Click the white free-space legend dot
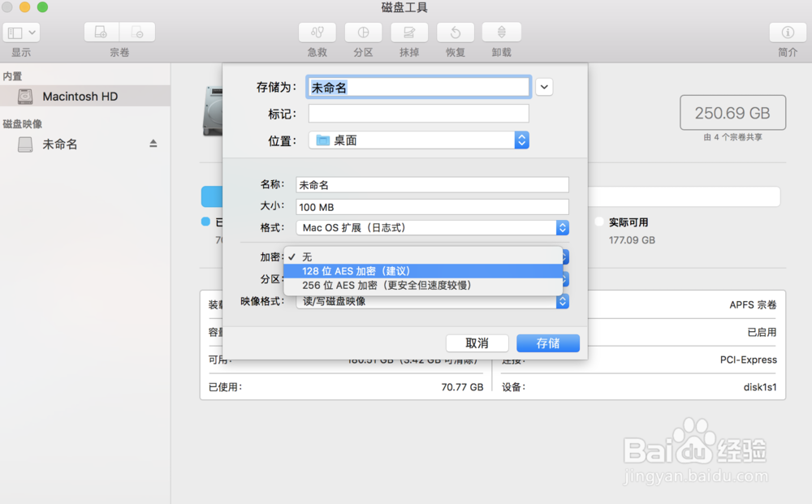 599,222
